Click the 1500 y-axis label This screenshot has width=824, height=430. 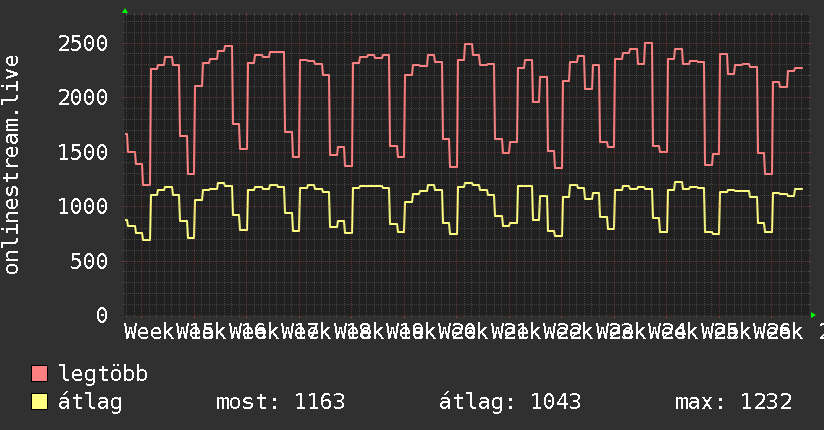point(83,152)
